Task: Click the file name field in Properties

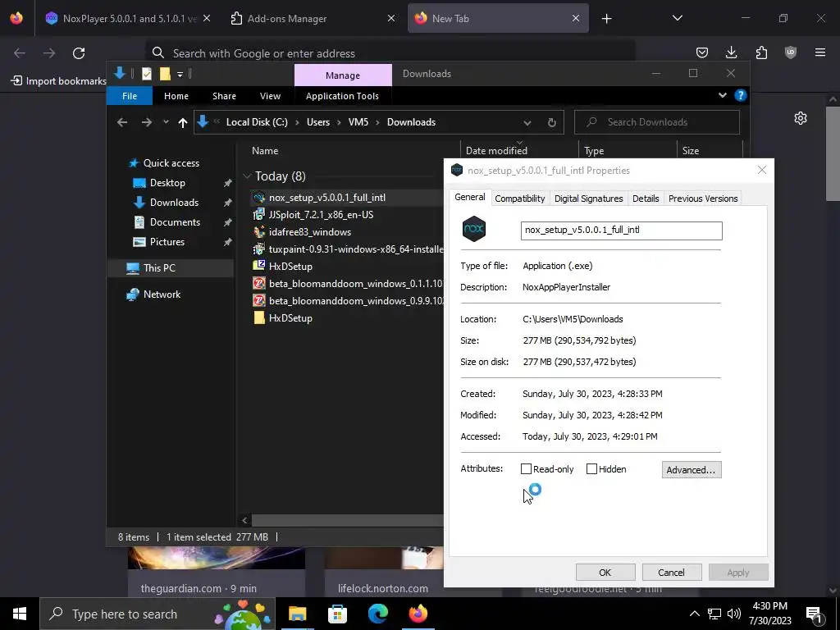Action: click(x=622, y=231)
